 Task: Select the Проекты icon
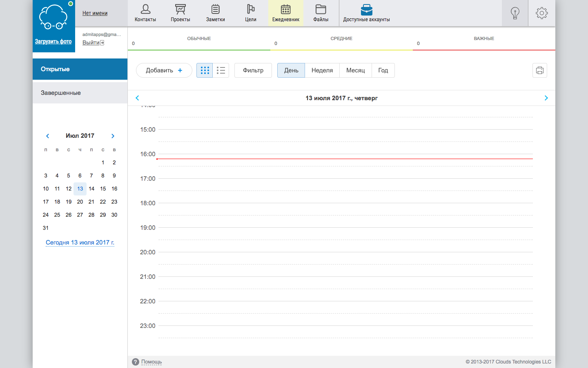180,13
